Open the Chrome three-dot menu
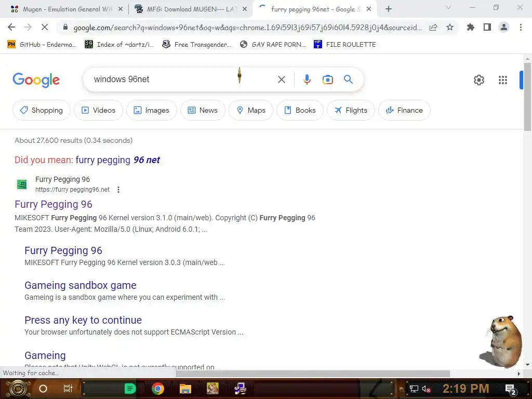This screenshot has height=399, width=532. [x=521, y=27]
